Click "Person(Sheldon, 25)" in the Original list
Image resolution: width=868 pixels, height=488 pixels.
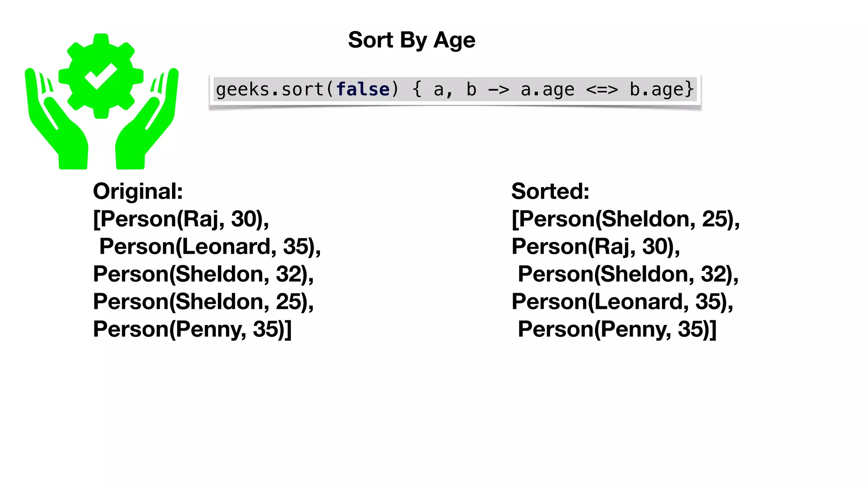pyautogui.click(x=203, y=302)
